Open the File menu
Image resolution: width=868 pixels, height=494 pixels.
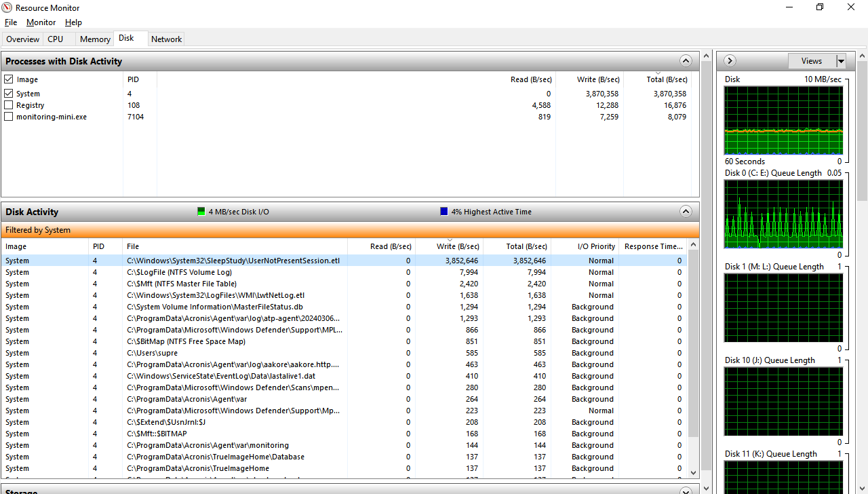click(11, 22)
